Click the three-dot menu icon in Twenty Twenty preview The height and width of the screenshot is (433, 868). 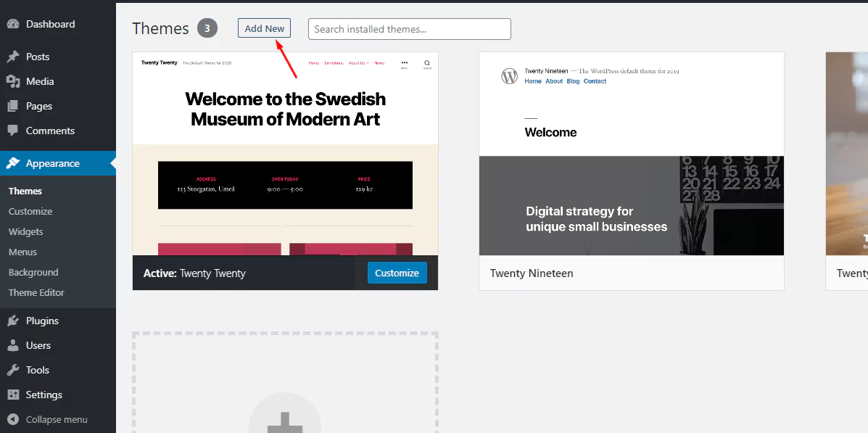405,62
